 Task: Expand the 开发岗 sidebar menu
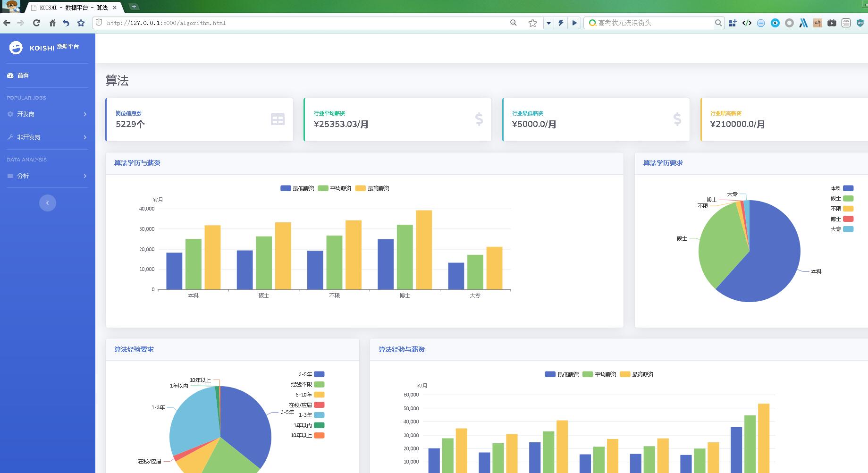tap(47, 114)
